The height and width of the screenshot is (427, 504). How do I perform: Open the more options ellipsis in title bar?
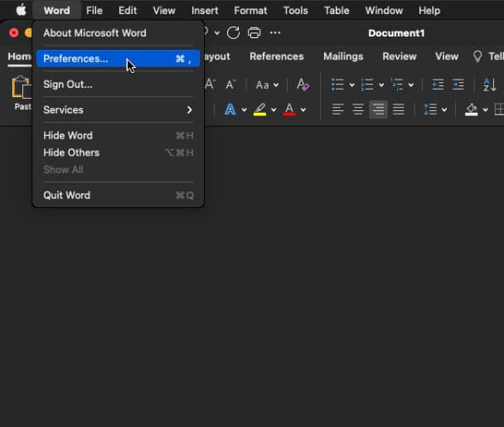pyautogui.click(x=275, y=32)
